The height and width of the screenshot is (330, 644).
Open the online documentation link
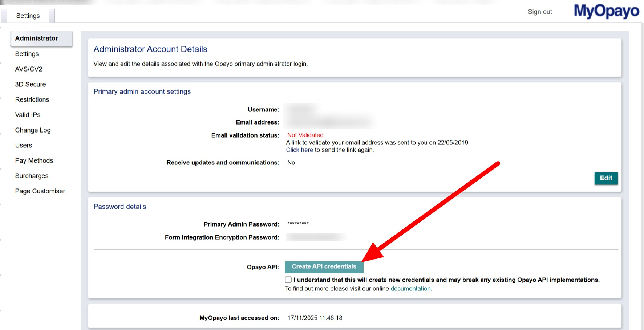[410, 289]
